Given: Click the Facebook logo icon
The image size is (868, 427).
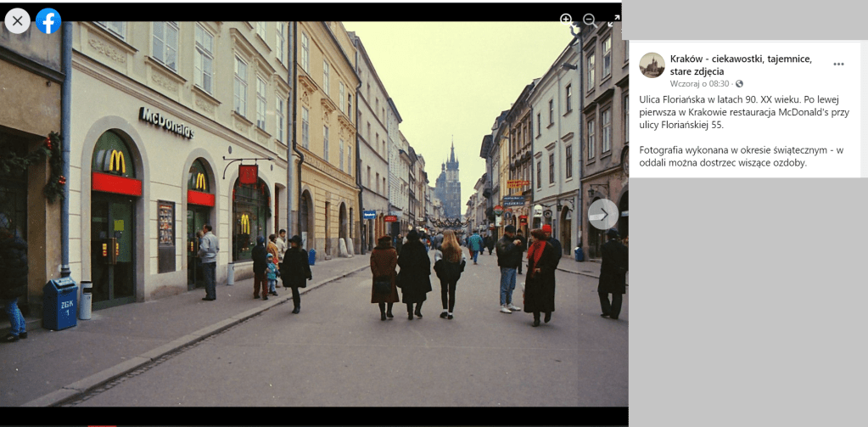Looking at the screenshot, I should coord(48,20).
